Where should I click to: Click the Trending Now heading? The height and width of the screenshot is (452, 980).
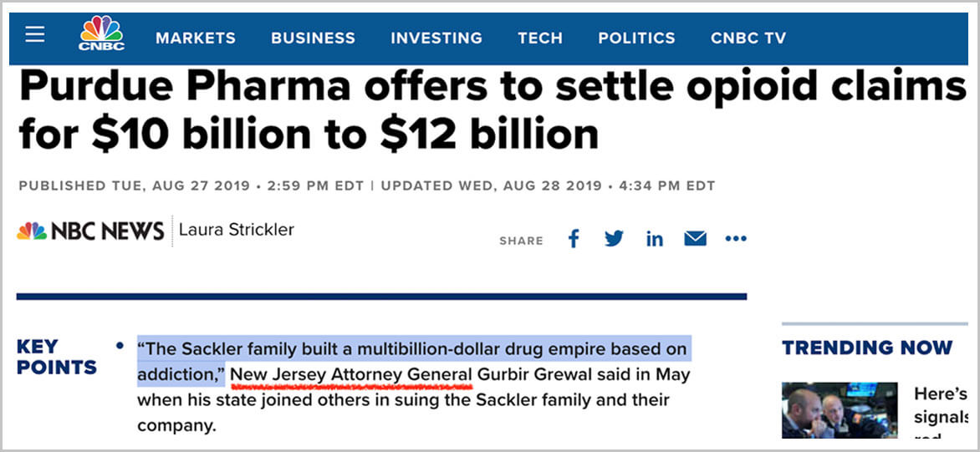click(866, 348)
